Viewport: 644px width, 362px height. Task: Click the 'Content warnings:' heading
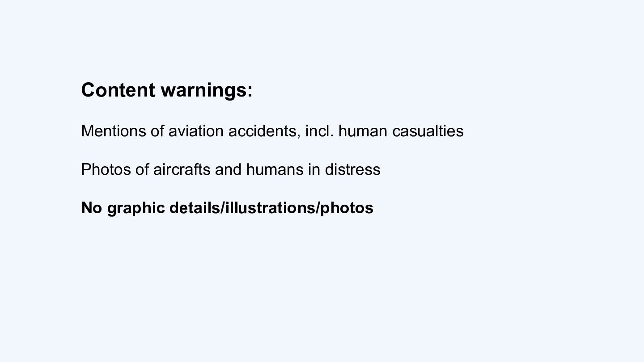pyautogui.click(x=167, y=90)
